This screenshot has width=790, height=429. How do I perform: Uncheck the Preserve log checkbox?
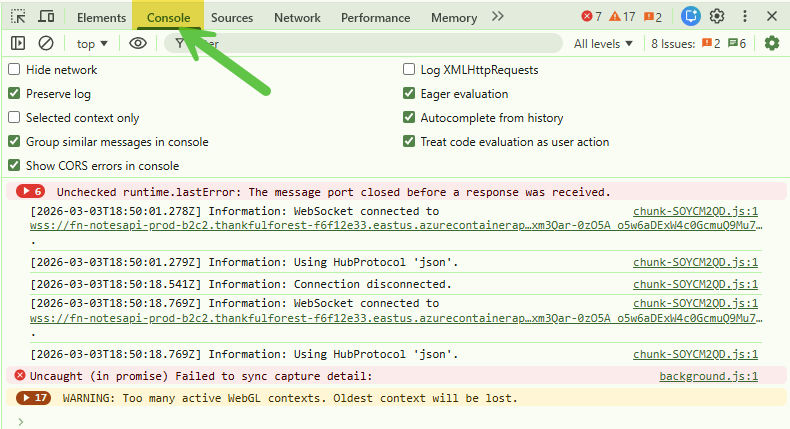point(14,94)
